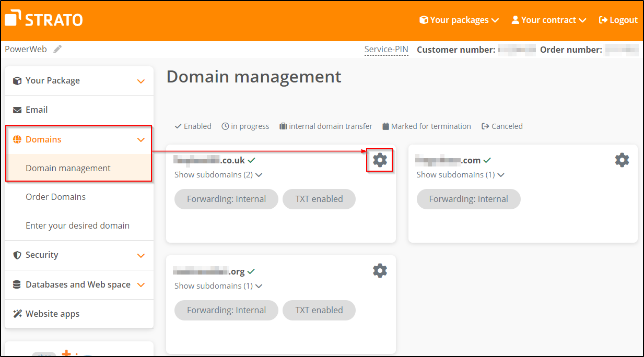Click the TXT enabled tag on the .org card
The height and width of the screenshot is (357, 644).
(x=319, y=310)
